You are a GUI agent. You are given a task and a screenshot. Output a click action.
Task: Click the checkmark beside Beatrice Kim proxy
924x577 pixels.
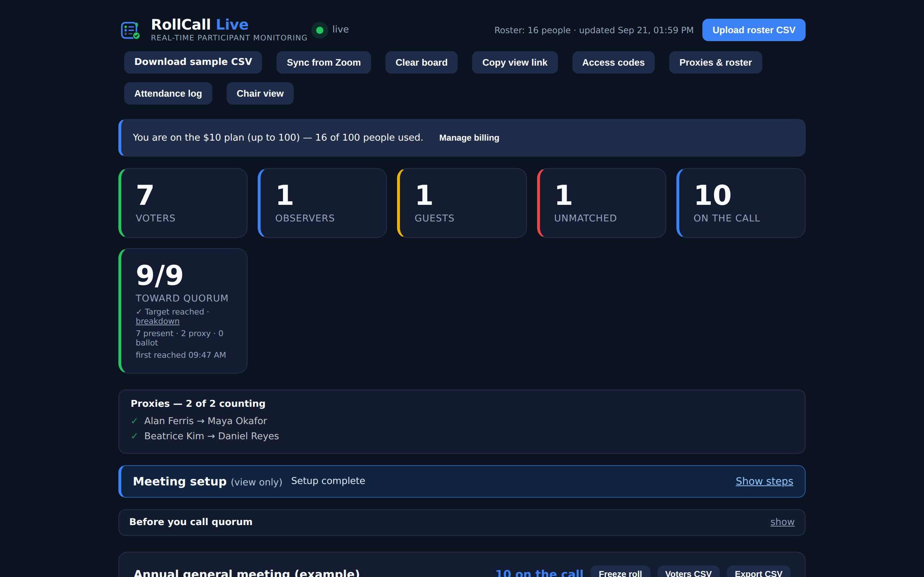click(x=134, y=436)
